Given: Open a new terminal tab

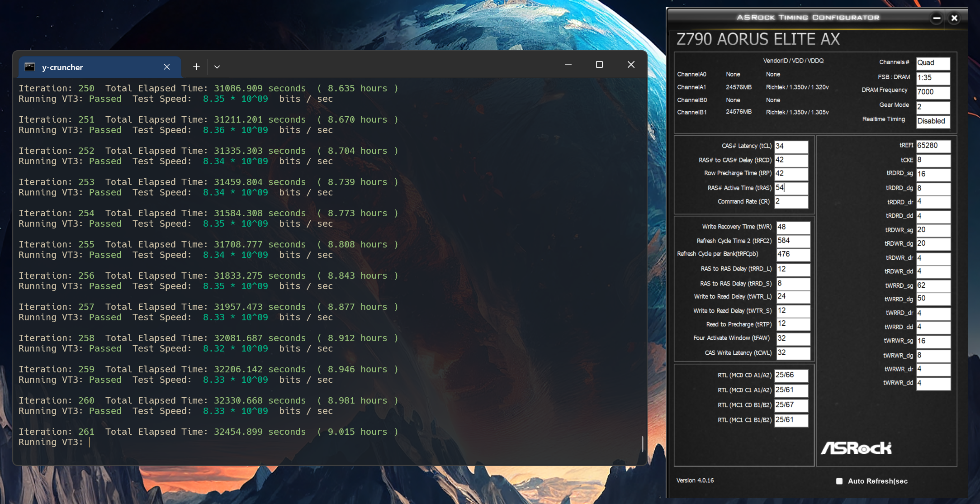Looking at the screenshot, I should pyautogui.click(x=196, y=67).
